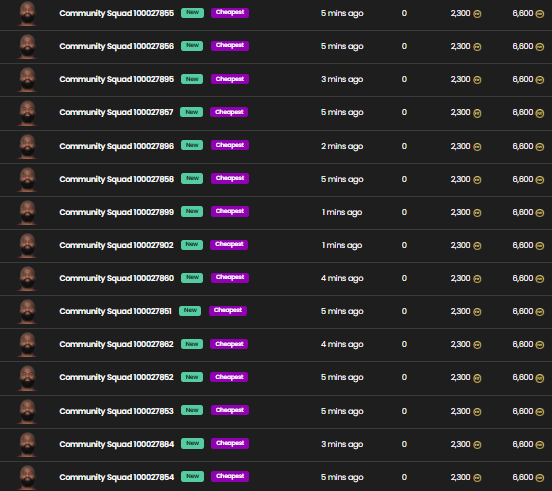Click Cheapest badge on Squad 100027862
552x491 pixels.
[x=229, y=344]
